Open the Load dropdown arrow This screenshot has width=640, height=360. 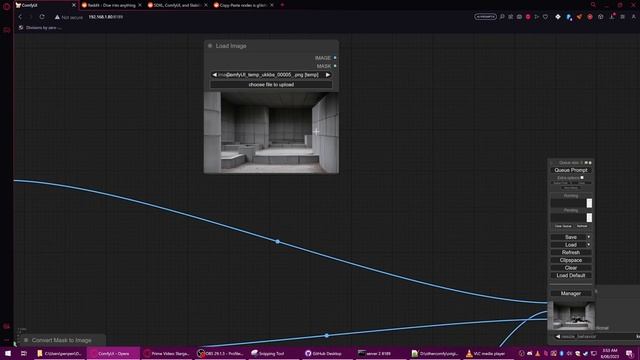point(589,244)
